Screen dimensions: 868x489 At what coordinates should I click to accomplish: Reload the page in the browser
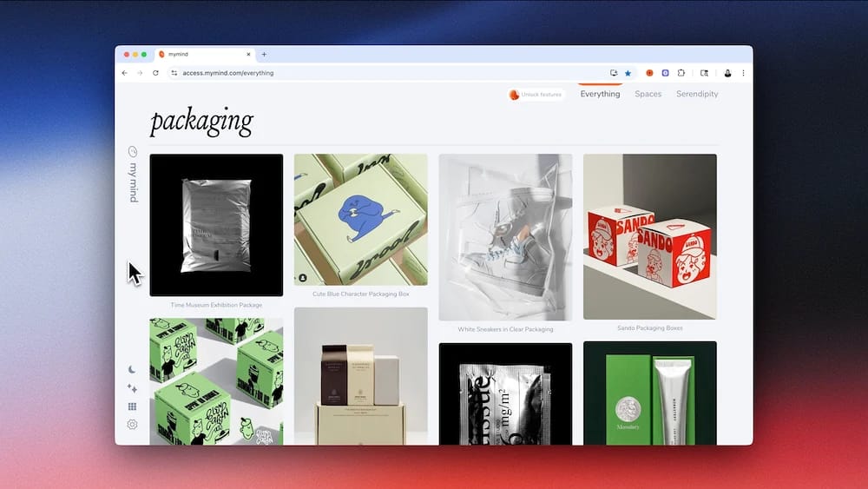click(155, 73)
